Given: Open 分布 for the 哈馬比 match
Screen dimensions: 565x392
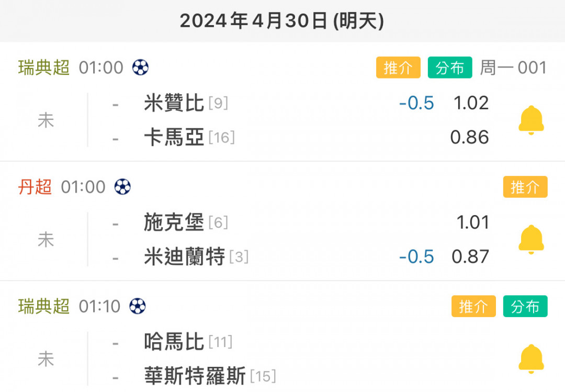Looking at the screenshot, I should 525,306.
